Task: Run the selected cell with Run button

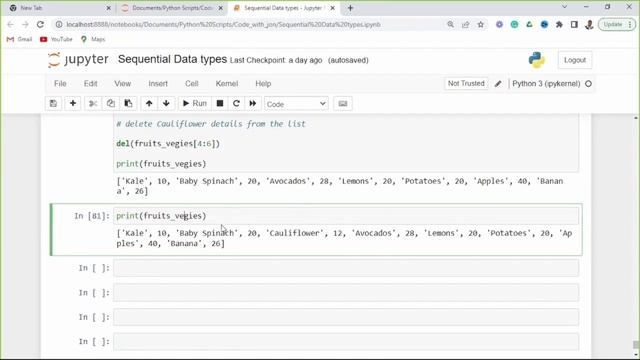Action: (195, 104)
